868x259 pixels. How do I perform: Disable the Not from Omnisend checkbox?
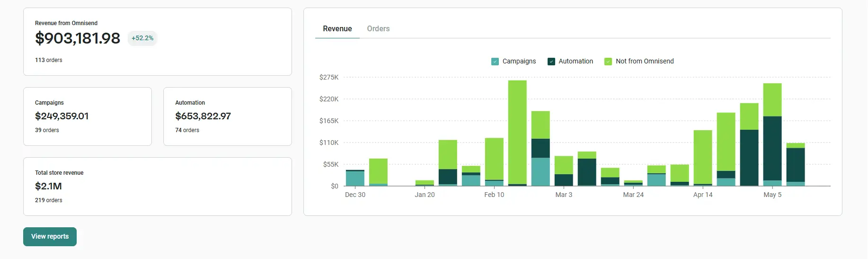pyautogui.click(x=608, y=62)
